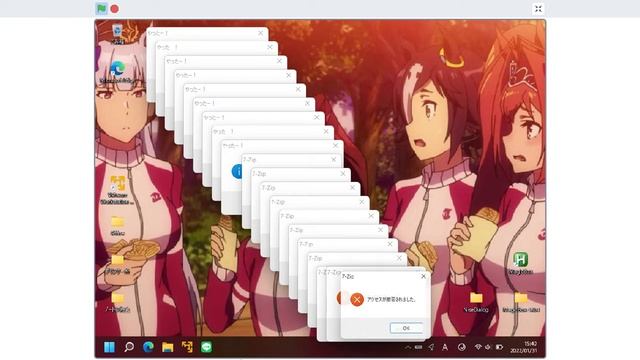
Task: Click OK in the frontmost 7-Zip dialog
Action: tap(406, 328)
